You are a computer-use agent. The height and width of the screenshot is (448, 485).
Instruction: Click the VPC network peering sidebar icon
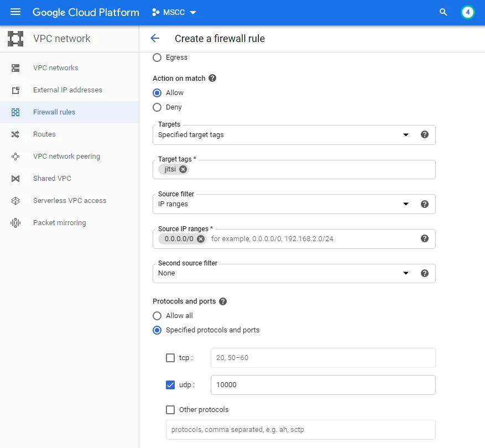coord(15,157)
